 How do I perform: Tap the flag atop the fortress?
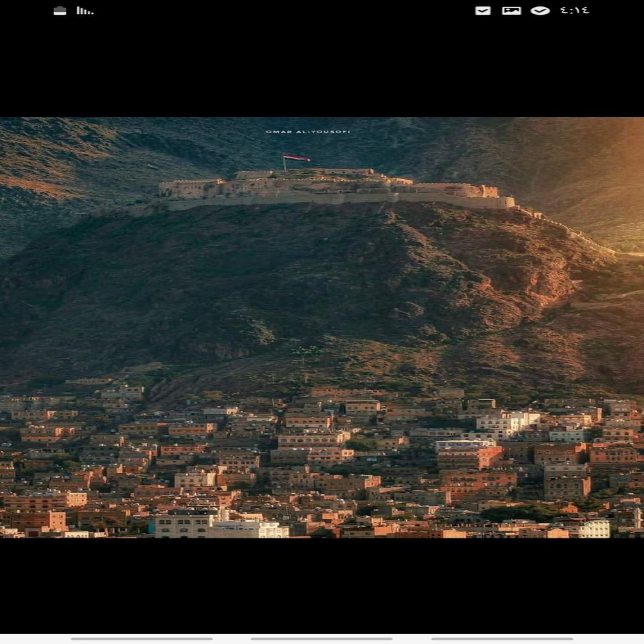pyautogui.click(x=296, y=158)
